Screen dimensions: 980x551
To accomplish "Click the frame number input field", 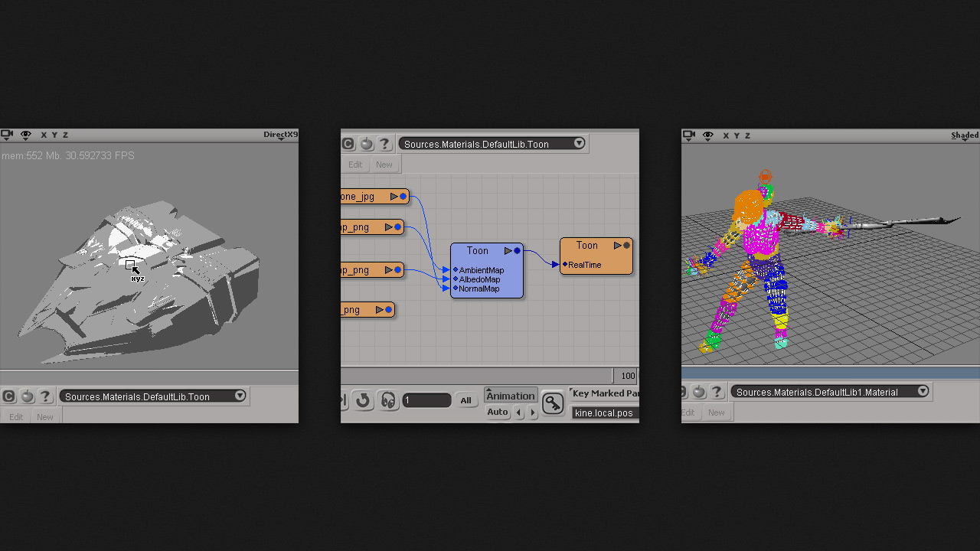I will pyautogui.click(x=426, y=400).
